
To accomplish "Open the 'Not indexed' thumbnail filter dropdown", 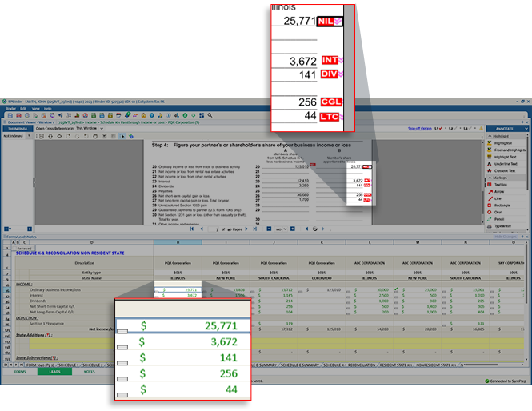I will point(29,136).
